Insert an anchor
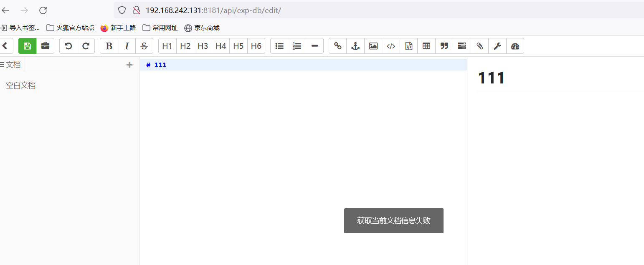The height and width of the screenshot is (265, 644). point(355,46)
